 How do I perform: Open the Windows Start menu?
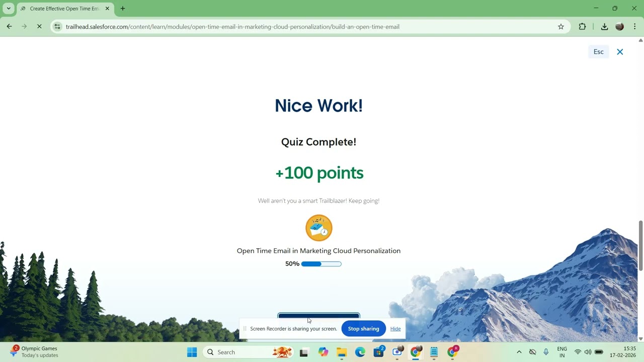tap(192, 352)
